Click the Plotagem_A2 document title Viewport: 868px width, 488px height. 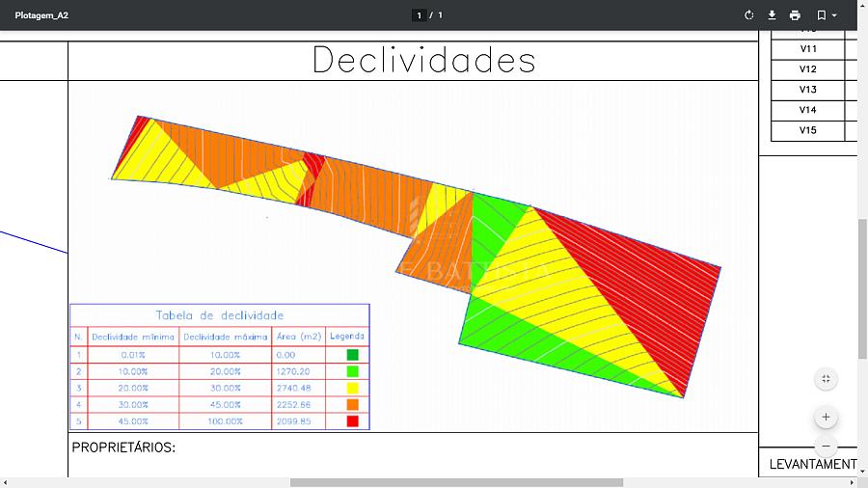pyautogui.click(x=41, y=15)
